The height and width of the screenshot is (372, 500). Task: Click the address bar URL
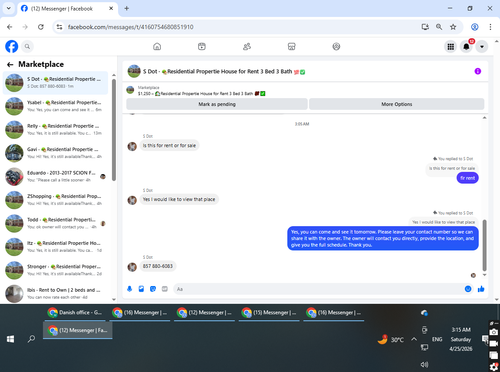[130, 27]
